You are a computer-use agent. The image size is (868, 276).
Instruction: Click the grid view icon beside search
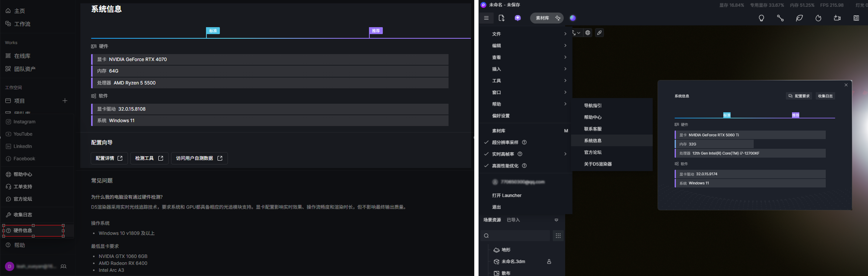point(558,236)
